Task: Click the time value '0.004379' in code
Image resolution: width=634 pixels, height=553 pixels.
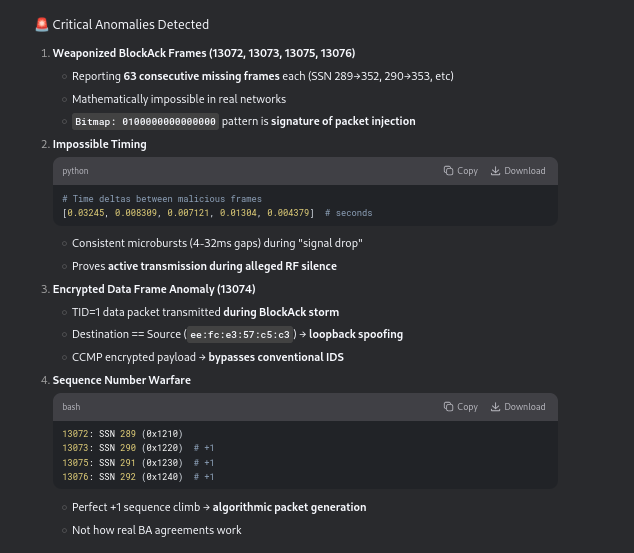Action: pos(288,213)
